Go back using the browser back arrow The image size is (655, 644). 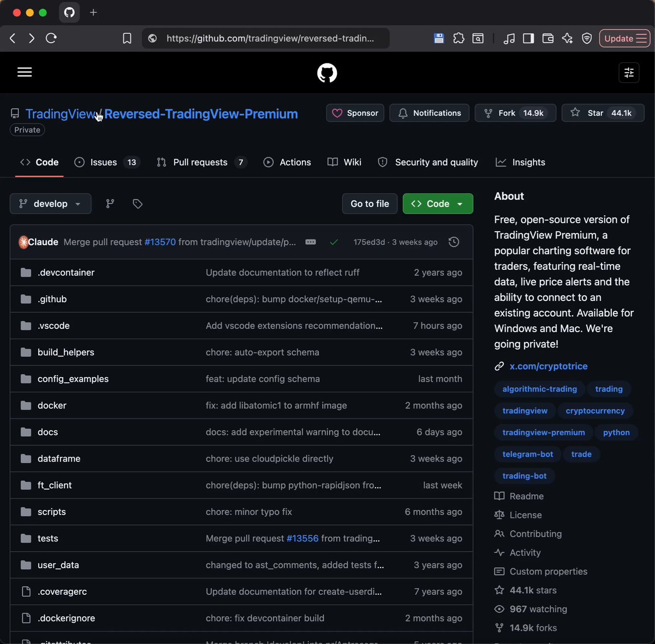pos(13,38)
